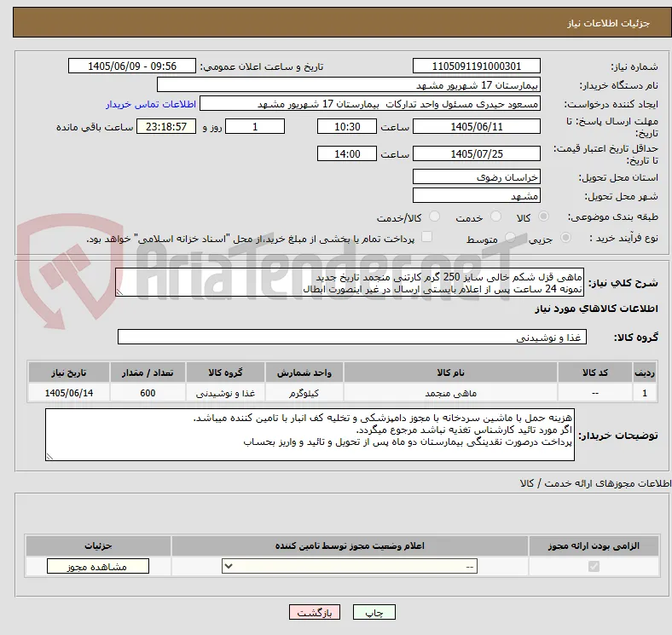Viewport: 672px width, 635px height.
Task: Select the کالا radio button
Action: 543,216
